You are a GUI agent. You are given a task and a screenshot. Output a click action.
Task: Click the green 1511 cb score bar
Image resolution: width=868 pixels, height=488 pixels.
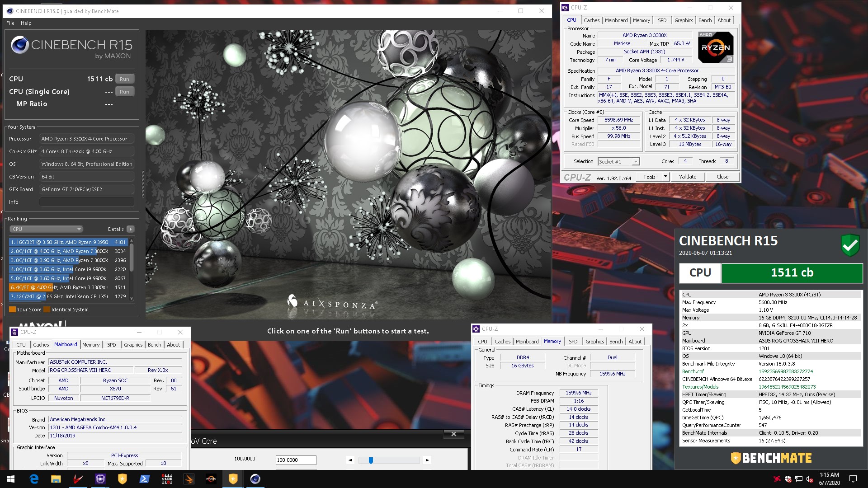point(792,273)
